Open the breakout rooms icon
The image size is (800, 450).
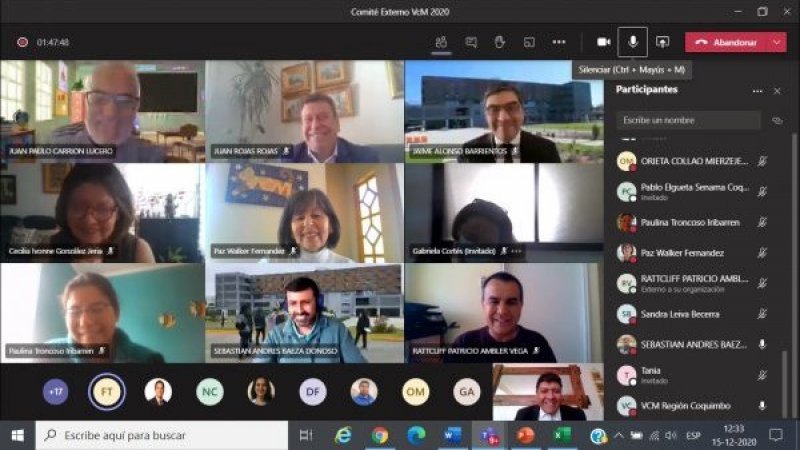529,42
